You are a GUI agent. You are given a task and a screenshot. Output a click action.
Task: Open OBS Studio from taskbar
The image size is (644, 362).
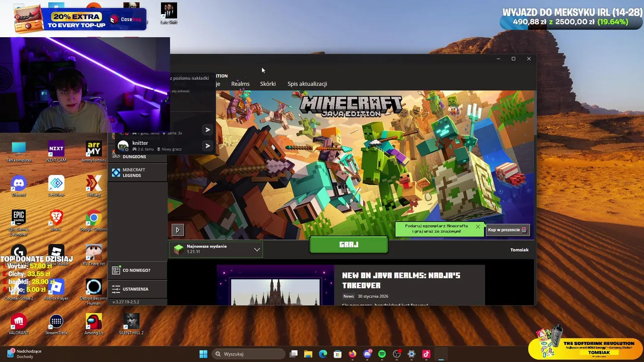pyautogui.click(x=396, y=354)
